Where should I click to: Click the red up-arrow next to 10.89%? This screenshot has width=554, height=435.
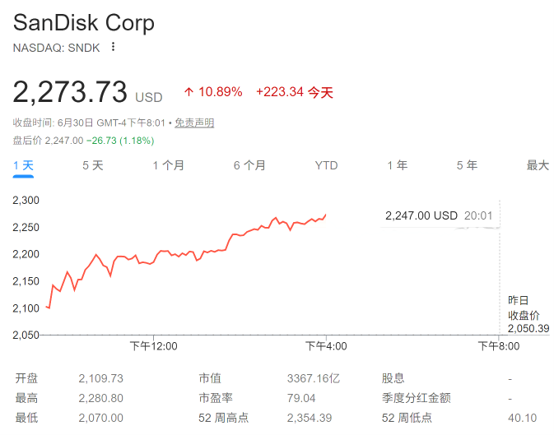pos(189,92)
